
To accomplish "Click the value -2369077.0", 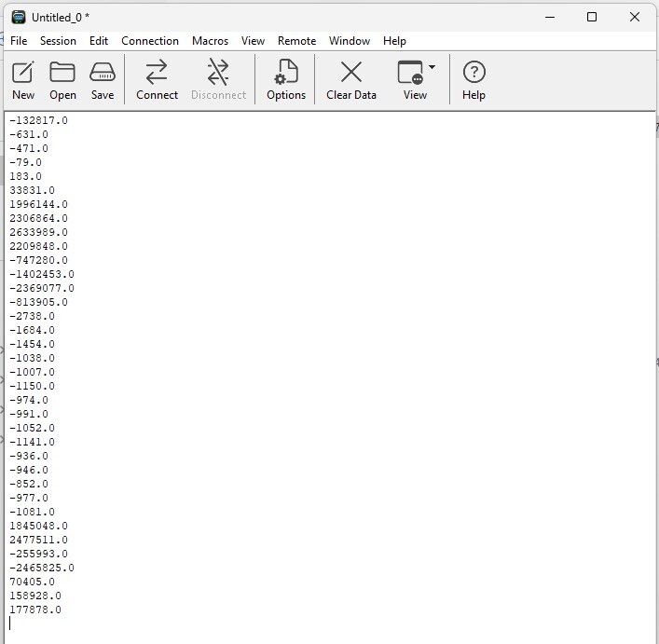I will (x=42, y=288).
